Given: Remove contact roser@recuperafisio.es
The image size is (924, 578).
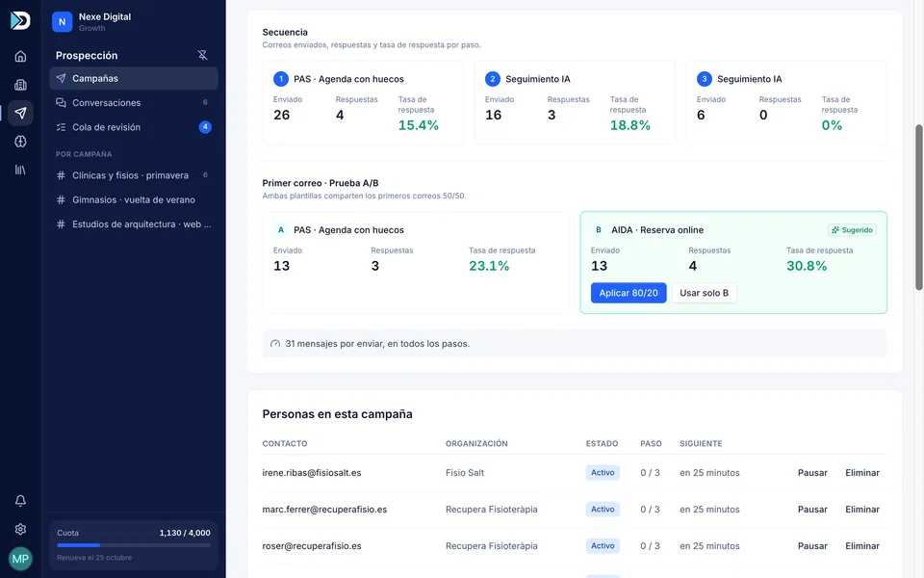Looking at the screenshot, I should pyautogui.click(x=862, y=546).
